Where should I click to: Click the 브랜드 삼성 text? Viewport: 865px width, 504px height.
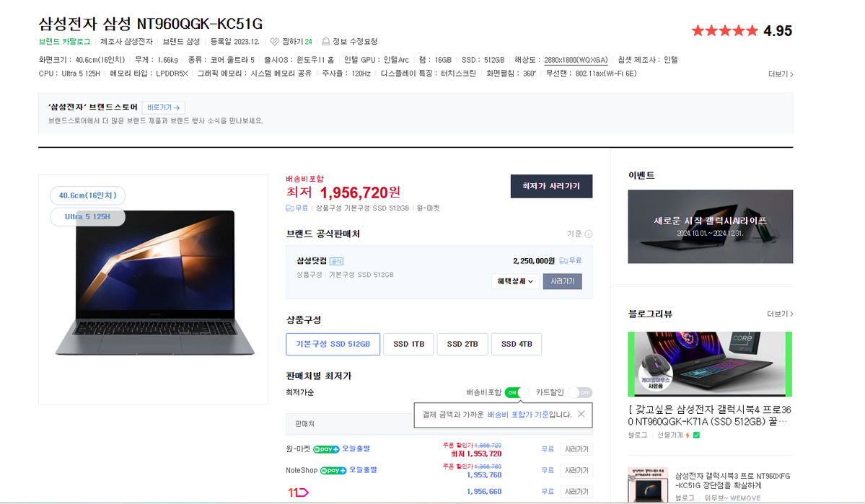tap(181, 42)
